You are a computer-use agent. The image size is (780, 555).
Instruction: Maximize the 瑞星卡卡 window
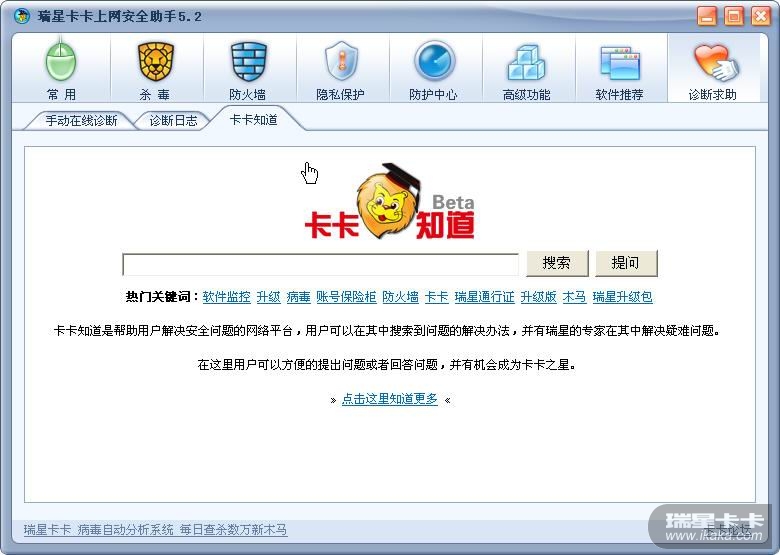click(x=734, y=16)
